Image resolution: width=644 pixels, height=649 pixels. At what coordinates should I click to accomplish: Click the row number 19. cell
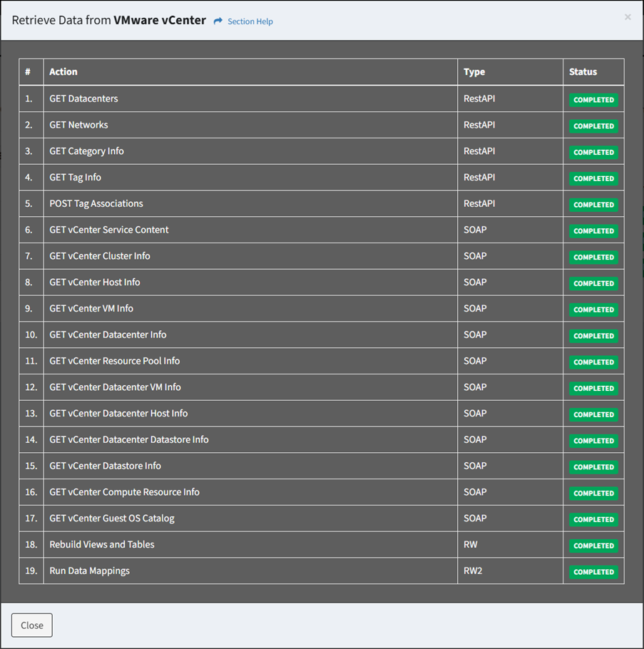(x=31, y=571)
